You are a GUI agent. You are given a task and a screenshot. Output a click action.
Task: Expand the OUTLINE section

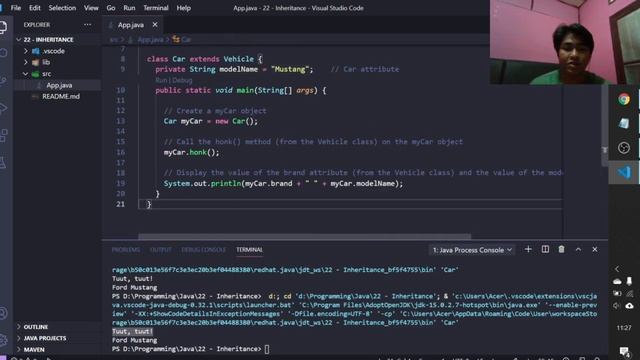[x=36, y=327]
